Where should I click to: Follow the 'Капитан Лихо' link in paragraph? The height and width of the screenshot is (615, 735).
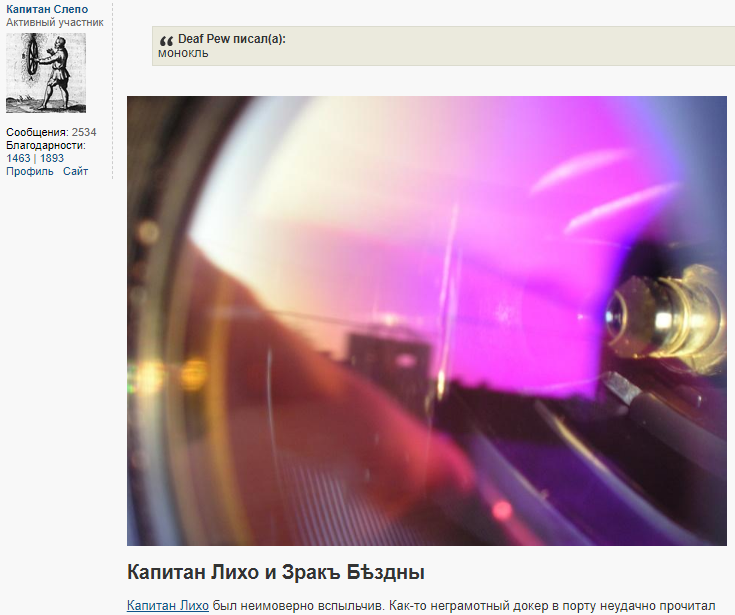(x=168, y=606)
